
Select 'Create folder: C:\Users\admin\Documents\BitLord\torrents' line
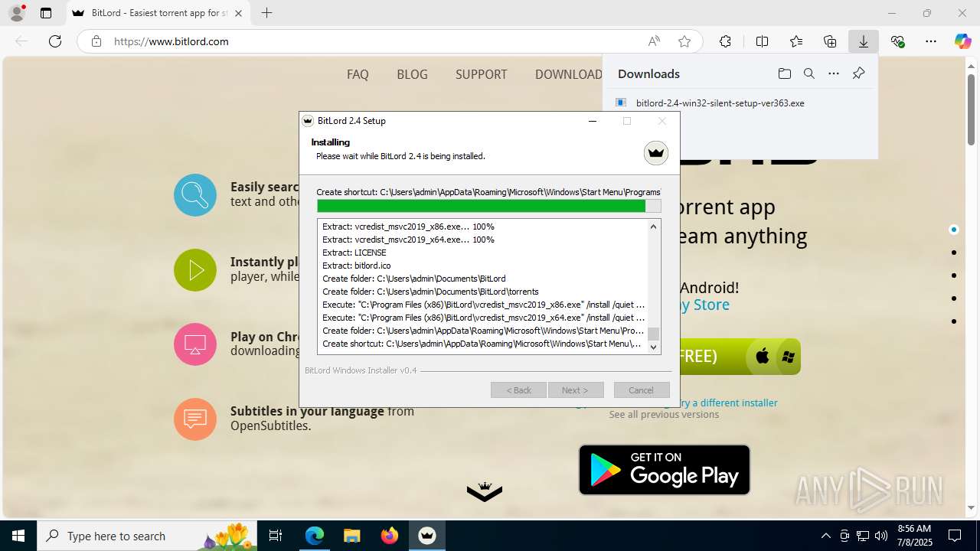pos(430,292)
